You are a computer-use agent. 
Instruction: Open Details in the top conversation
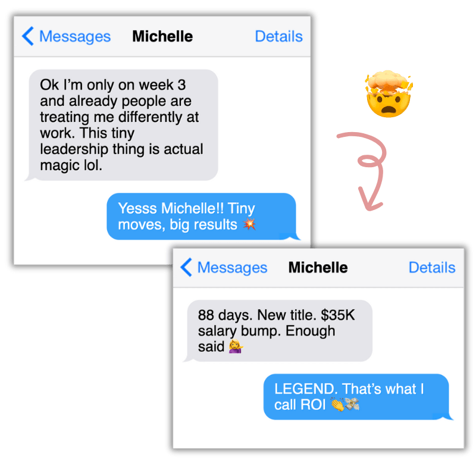pyautogui.click(x=278, y=36)
